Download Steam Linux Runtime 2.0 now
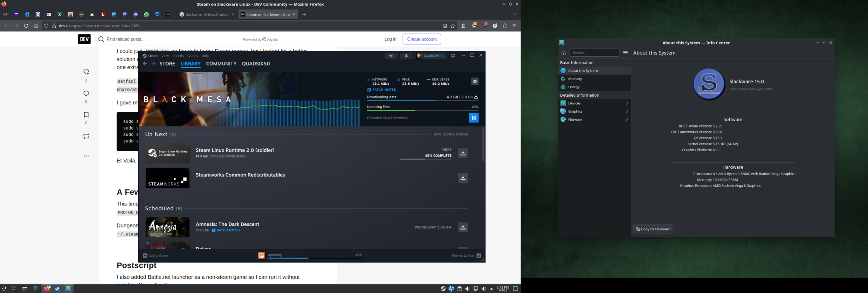Screen dimensions: 868x293 click(463, 153)
